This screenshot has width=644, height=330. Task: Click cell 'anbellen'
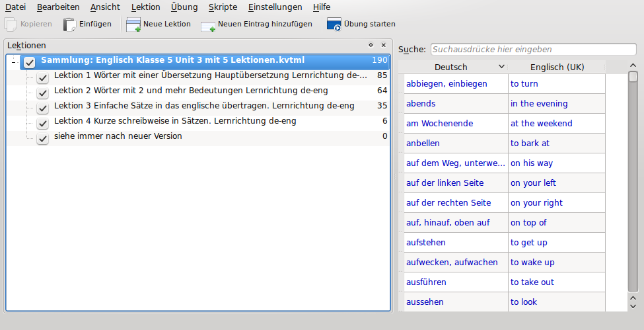456,144
